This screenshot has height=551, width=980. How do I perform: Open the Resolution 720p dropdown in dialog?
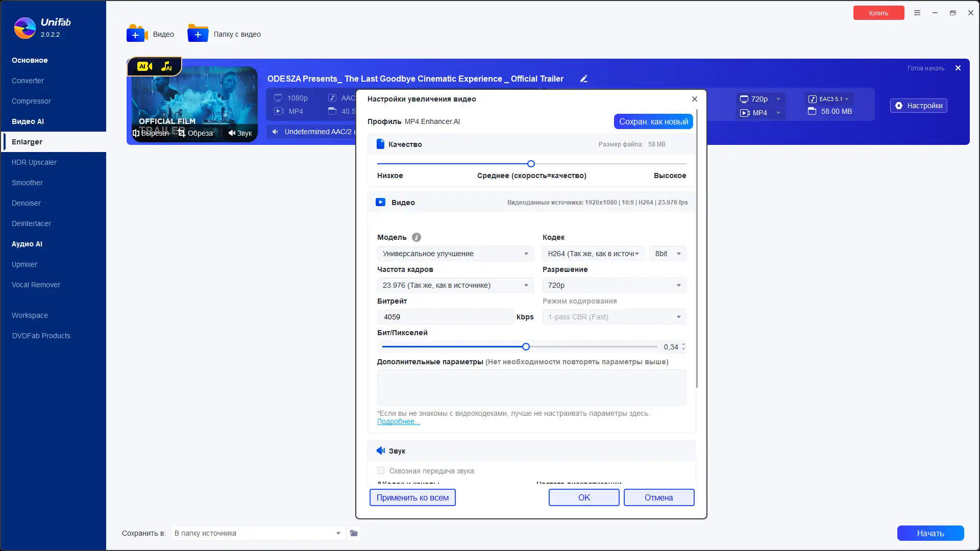614,285
